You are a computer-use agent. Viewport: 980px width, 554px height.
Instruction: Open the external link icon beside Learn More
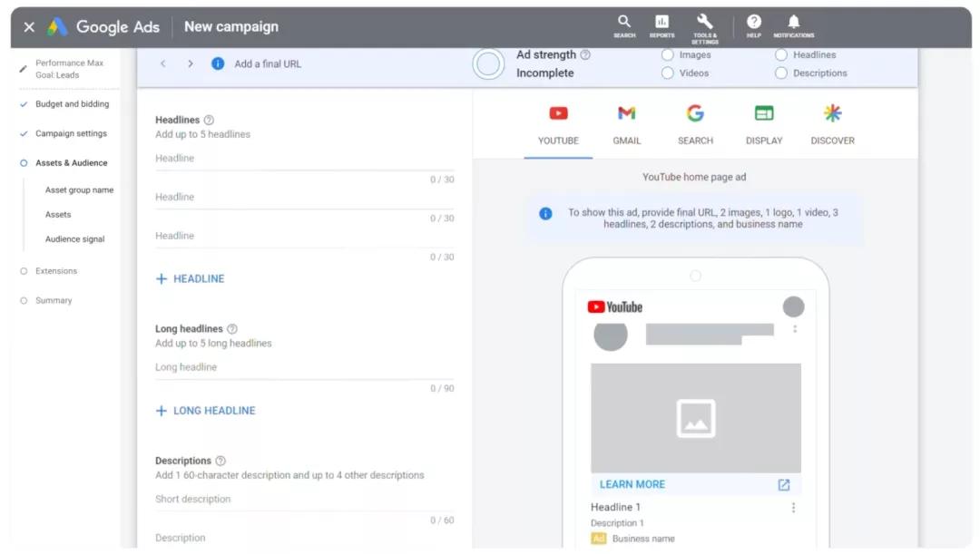click(x=784, y=485)
